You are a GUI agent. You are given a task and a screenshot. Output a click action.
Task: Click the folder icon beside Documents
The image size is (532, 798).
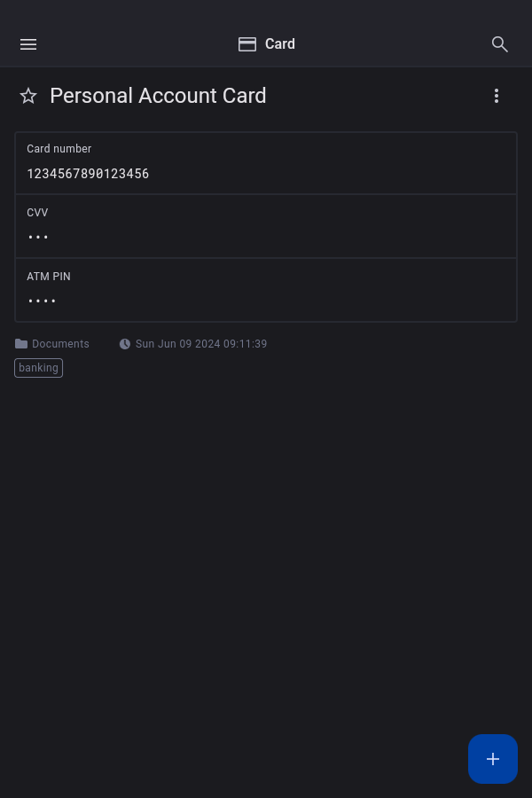coord(21,344)
